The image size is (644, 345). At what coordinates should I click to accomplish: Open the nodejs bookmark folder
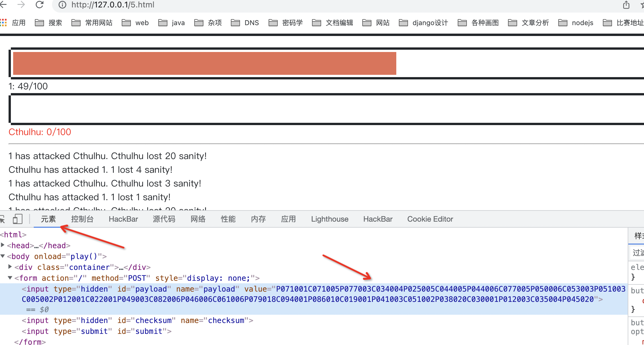coord(576,23)
